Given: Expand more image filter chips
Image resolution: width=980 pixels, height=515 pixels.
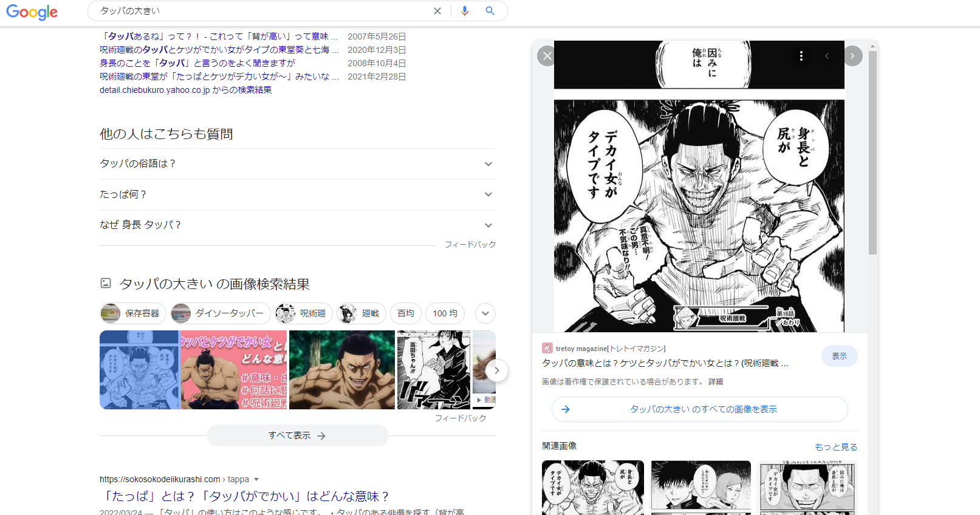Looking at the screenshot, I should click(x=485, y=313).
